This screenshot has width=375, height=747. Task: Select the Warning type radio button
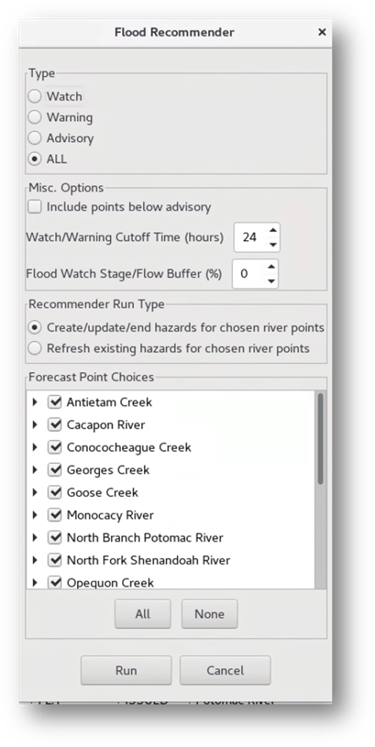tap(34, 117)
